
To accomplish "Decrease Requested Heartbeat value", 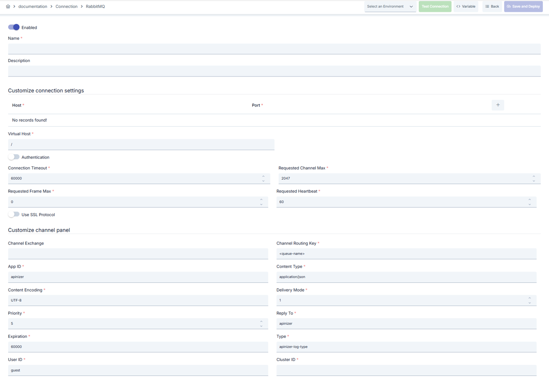I will (x=529, y=204).
